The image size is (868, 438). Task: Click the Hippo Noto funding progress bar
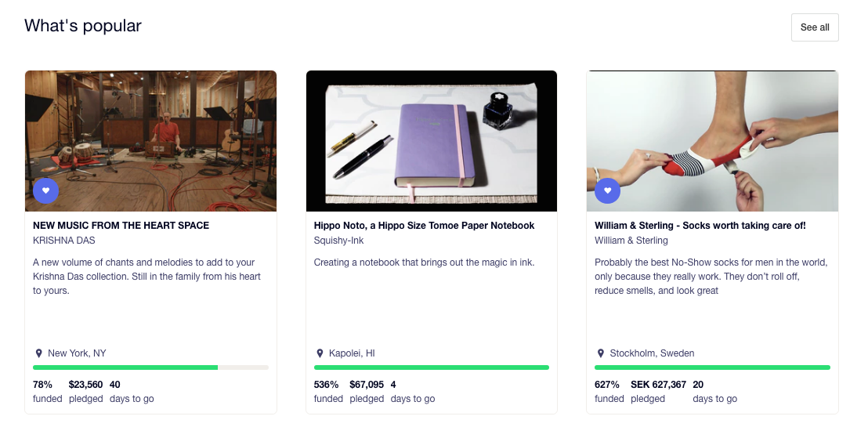(432, 367)
